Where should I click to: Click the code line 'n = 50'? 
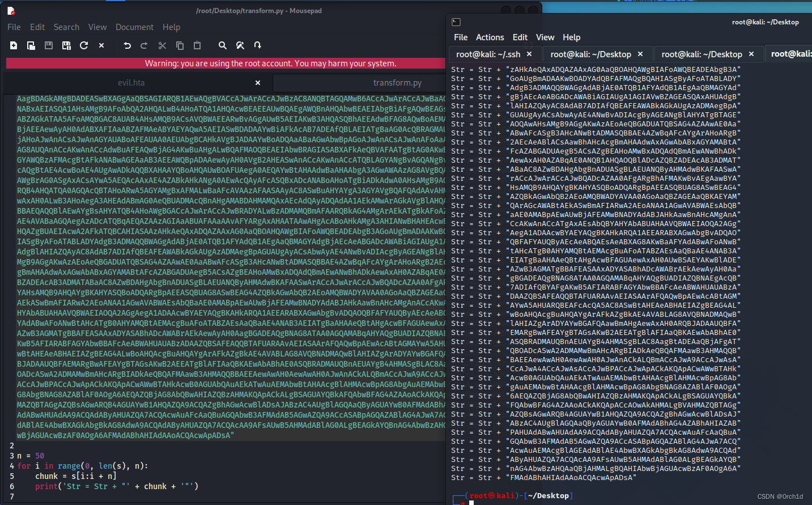31,456
